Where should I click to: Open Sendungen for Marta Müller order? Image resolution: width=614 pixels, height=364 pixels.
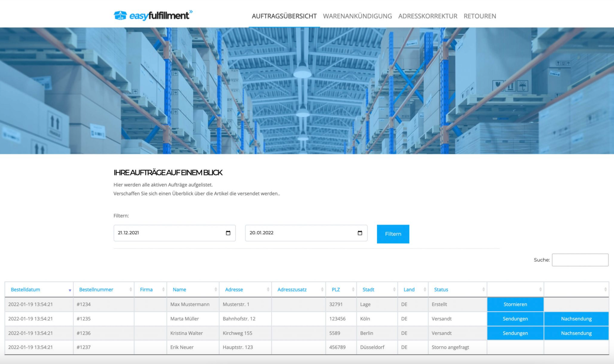(x=515, y=319)
